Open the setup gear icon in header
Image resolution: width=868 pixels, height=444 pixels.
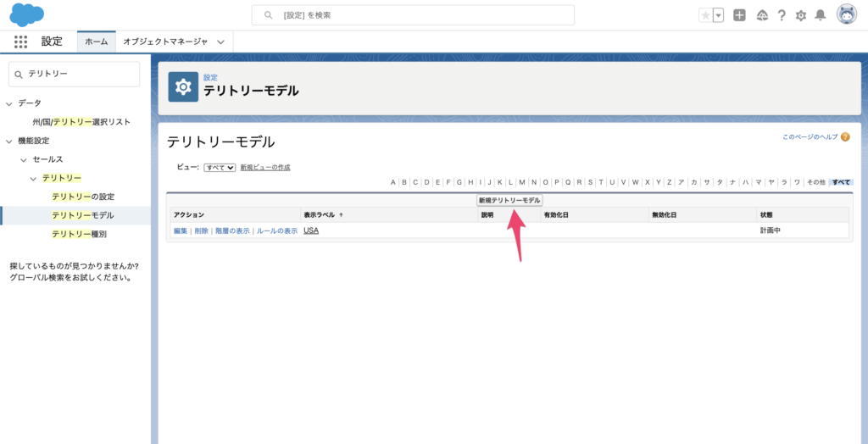click(x=801, y=15)
